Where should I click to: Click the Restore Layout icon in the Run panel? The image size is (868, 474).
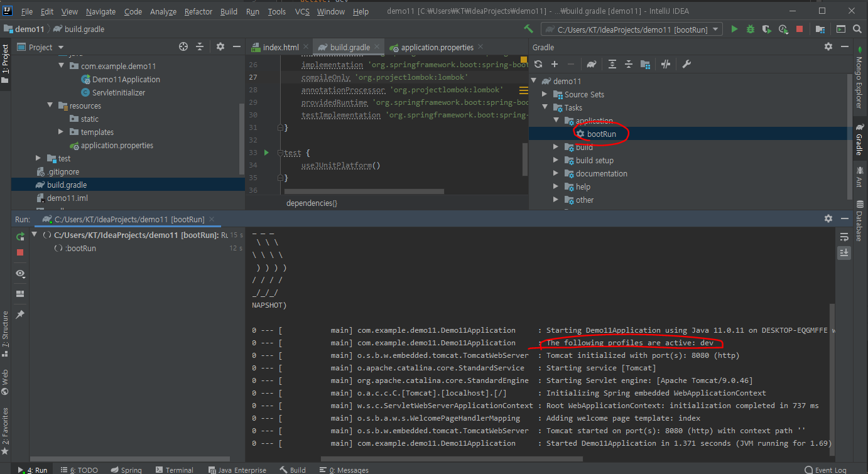point(20,293)
